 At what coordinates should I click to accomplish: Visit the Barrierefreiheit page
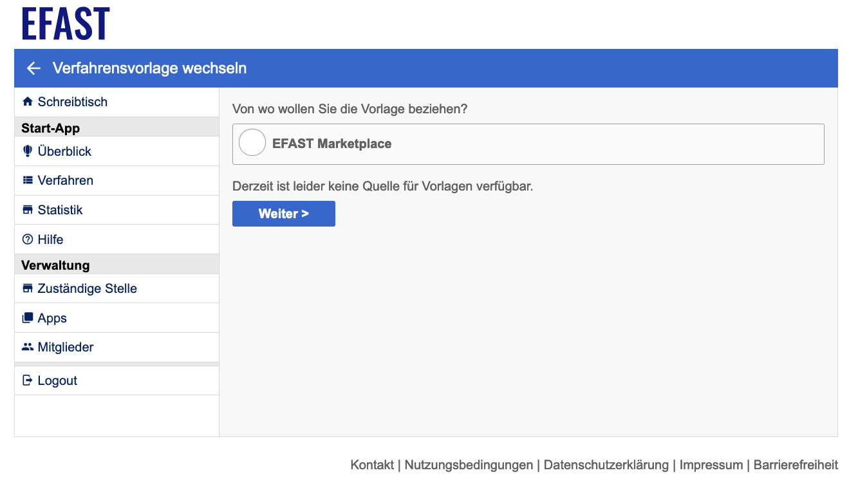(795, 464)
